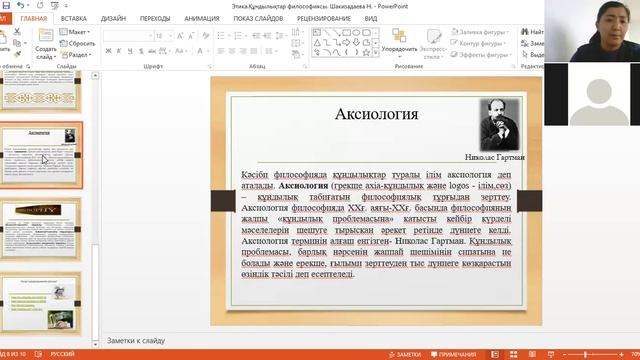Decrease font size with smaller A button
The height and width of the screenshot is (360, 640).
(191, 36)
